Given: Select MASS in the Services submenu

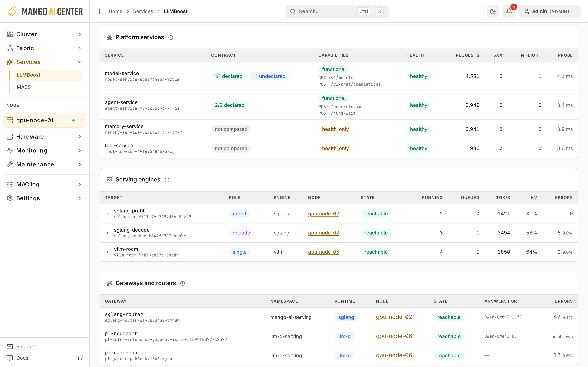Looking at the screenshot, I should click(x=24, y=87).
